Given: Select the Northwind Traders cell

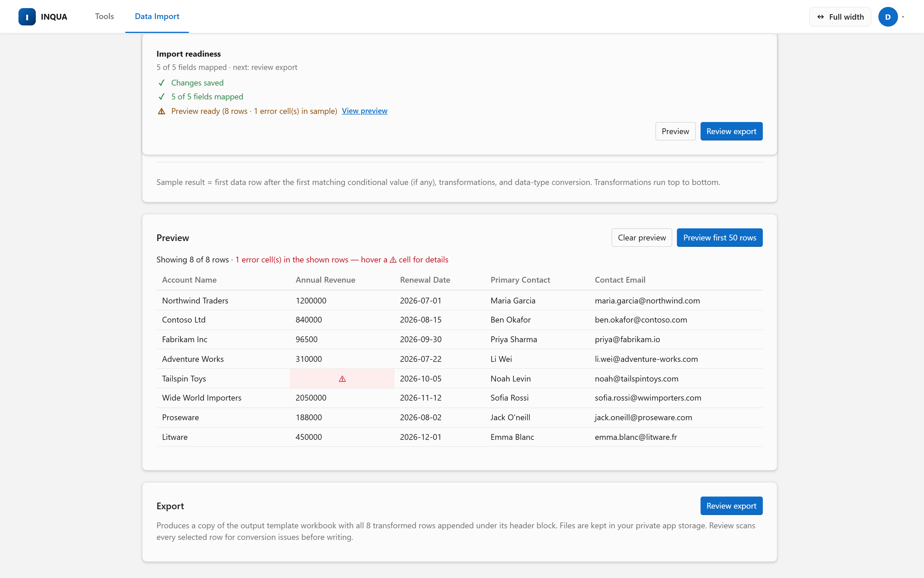Looking at the screenshot, I should tap(195, 301).
